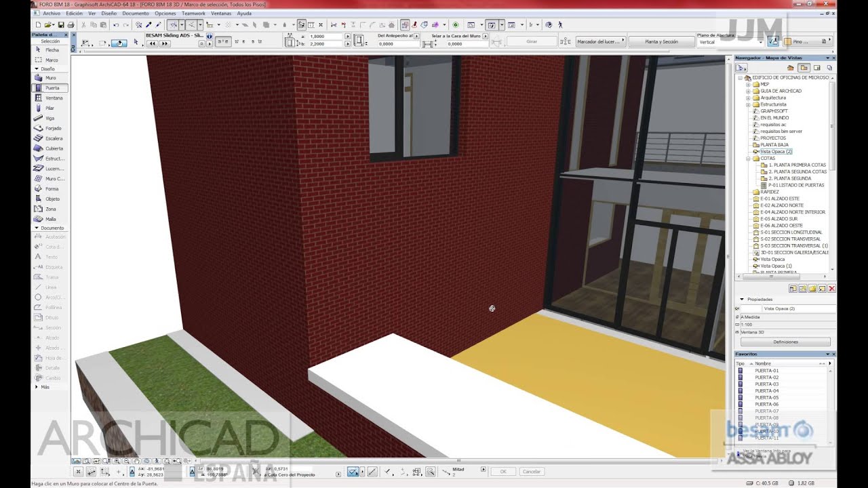The image size is (868, 488).
Task: Pick the Cubierta roof tool
Action: [x=50, y=148]
